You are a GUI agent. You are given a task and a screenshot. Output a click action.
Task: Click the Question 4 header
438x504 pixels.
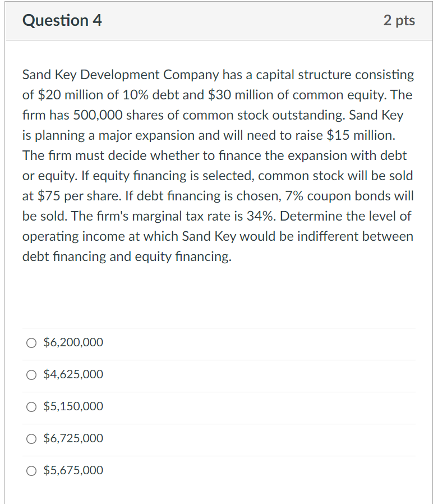62,20
